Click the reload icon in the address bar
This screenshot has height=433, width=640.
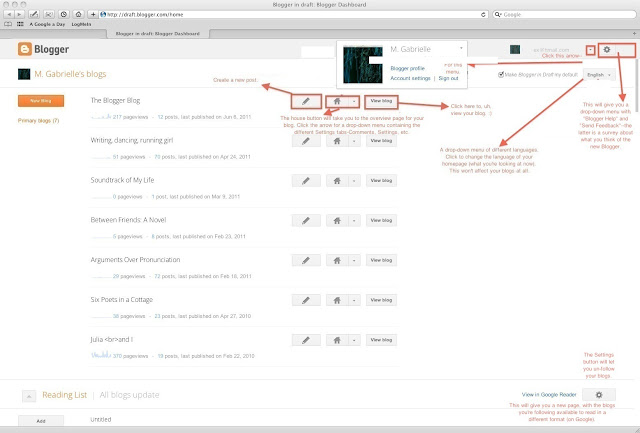click(x=483, y=14)
